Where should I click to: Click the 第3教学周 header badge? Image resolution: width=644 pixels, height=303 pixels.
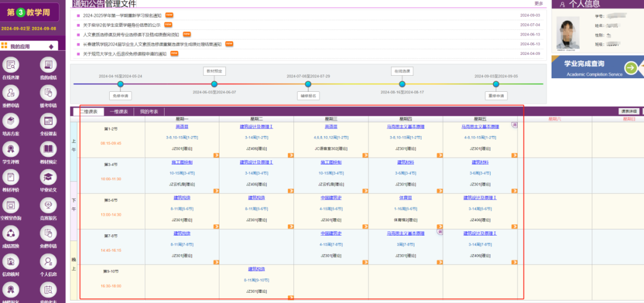(x=30, y=13)
